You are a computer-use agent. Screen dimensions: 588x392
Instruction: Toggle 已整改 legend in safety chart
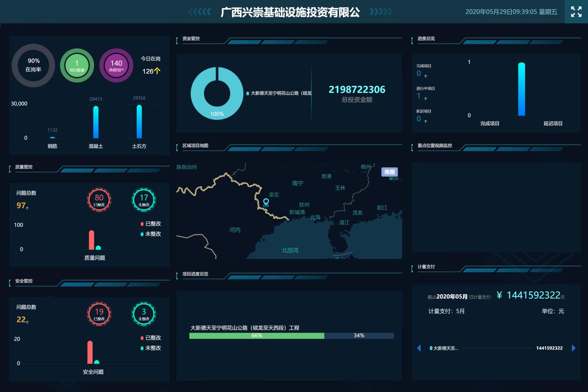pos(151,338)
